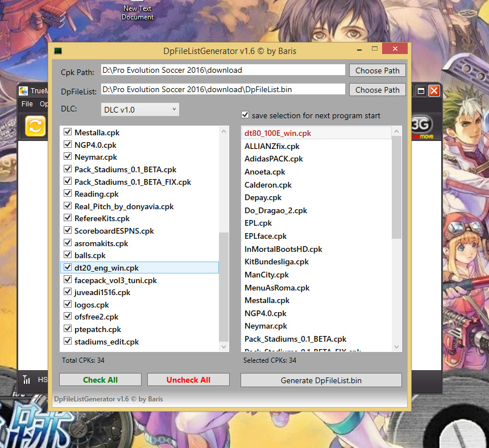Uncheck Pack_Stadiums_0.1_BETA_FIX.cpk checkbox
489x448 pixels.
(67, 181)
